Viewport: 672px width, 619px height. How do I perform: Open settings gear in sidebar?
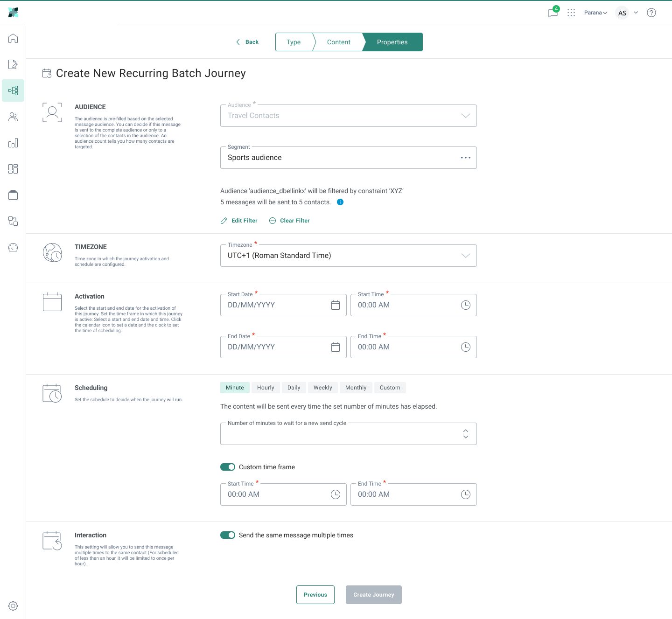pyautogui.click(x=13, y=606)
